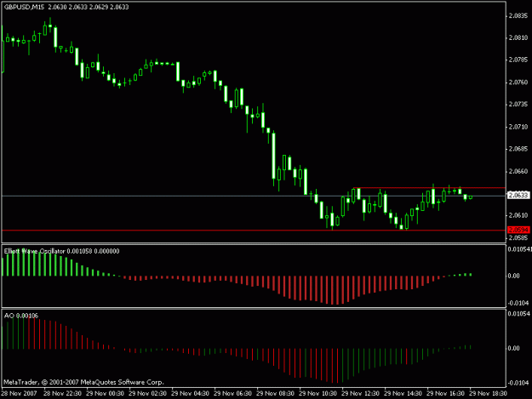Click the GBPUSD,M15 chart title text

pyautogui.click(x=24, y=7)
